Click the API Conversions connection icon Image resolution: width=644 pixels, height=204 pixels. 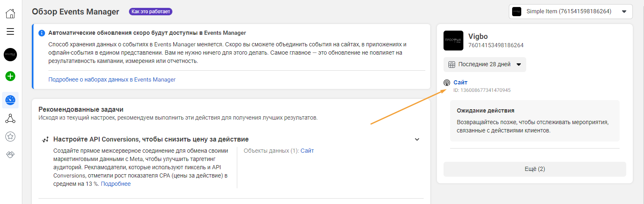45,139
